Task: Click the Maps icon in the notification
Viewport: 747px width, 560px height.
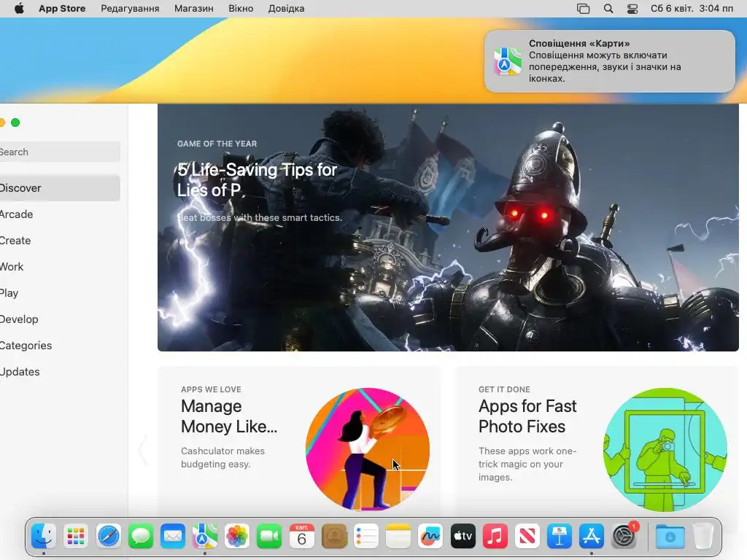Action: click(508, 61)
